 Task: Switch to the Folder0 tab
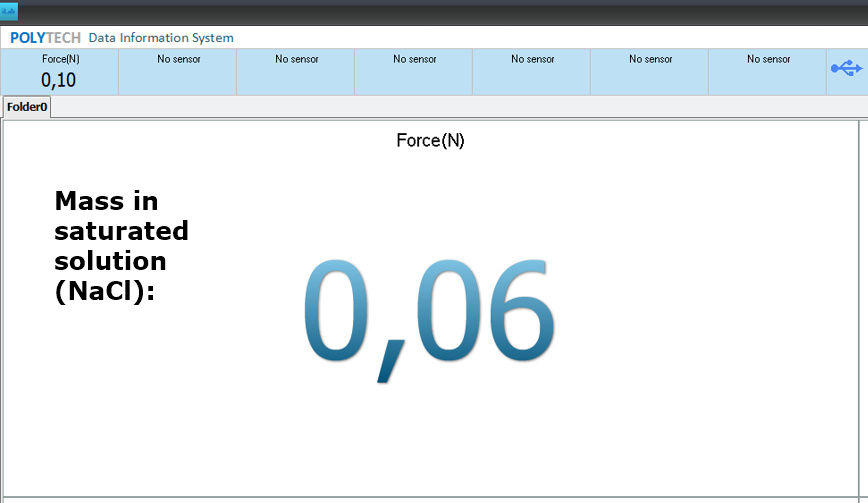point(27,107)
